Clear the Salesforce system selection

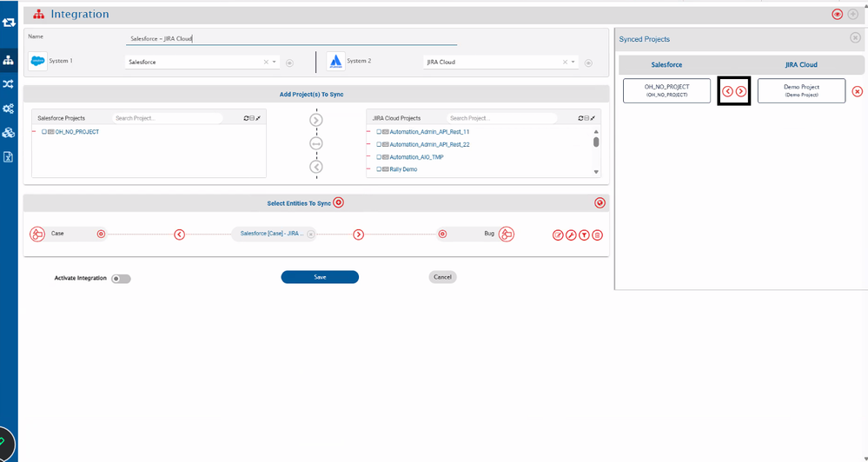266,62
